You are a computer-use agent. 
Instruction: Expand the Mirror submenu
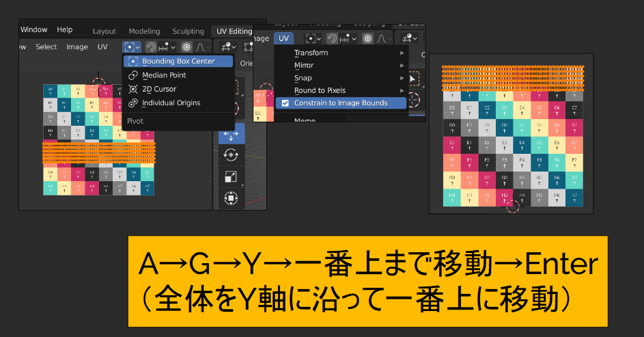coord(341,66)
